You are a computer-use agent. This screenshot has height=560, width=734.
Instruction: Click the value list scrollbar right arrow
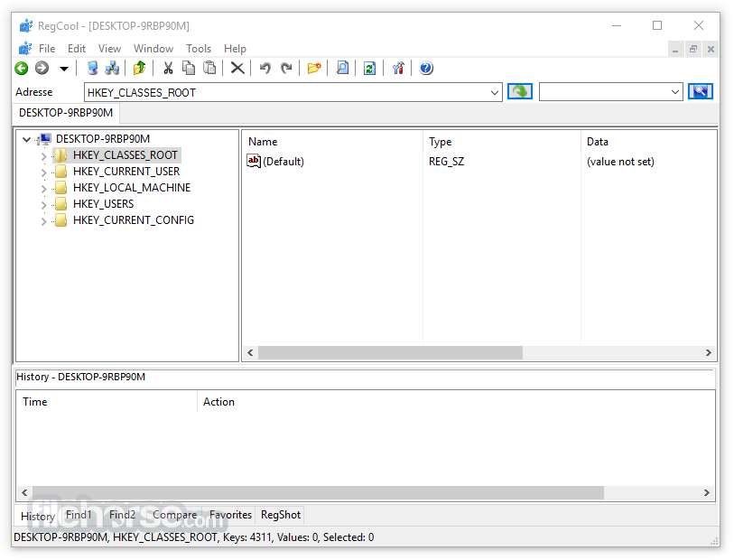click(x=708, y=352)
